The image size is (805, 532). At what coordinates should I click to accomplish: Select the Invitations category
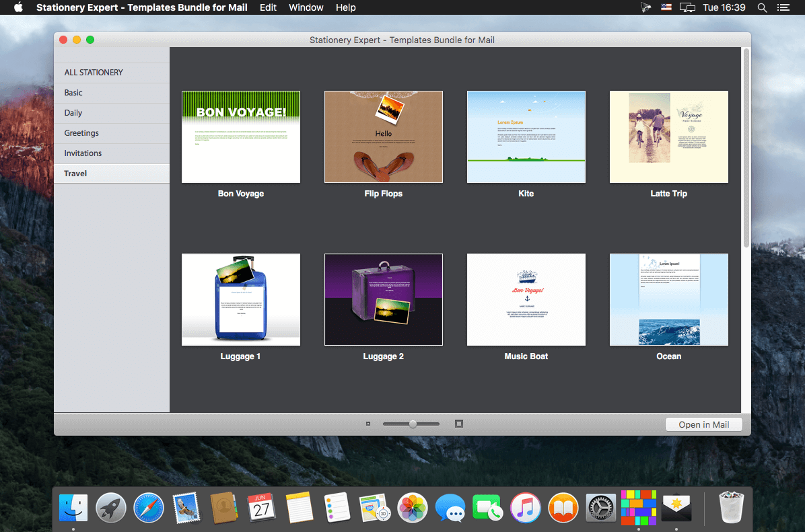click(x=112, y=153)
